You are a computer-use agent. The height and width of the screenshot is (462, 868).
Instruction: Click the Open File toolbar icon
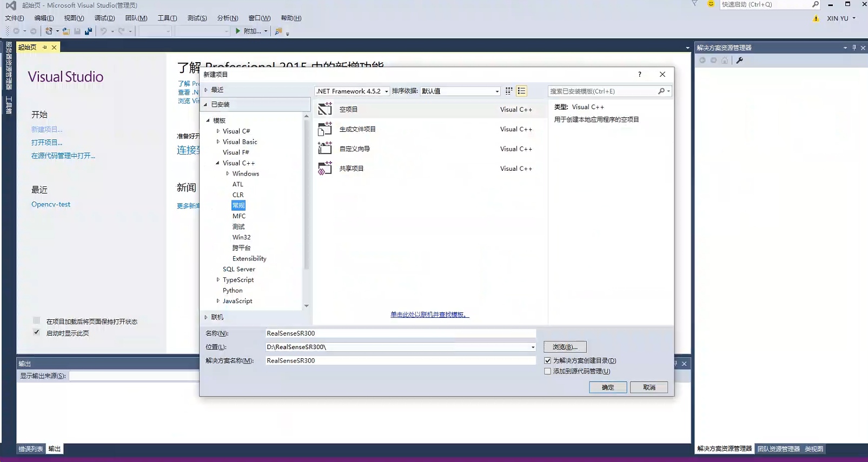pyautogui.click(x=66, y=31)
